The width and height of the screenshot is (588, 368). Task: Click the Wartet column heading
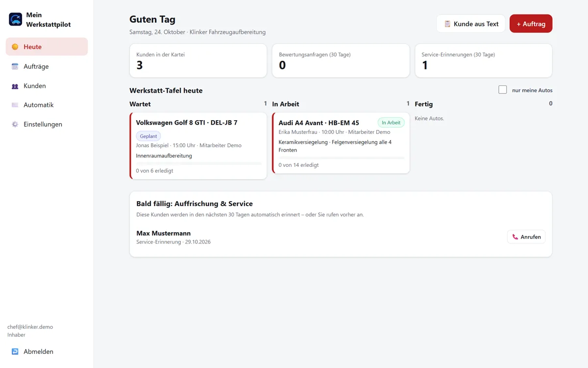(x=140, y=104)
